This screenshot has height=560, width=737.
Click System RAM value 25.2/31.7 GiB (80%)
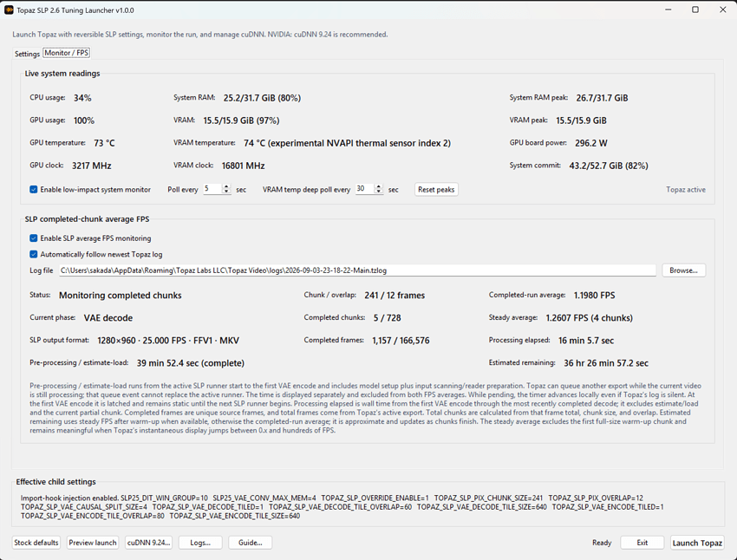(x=262, y=98)
